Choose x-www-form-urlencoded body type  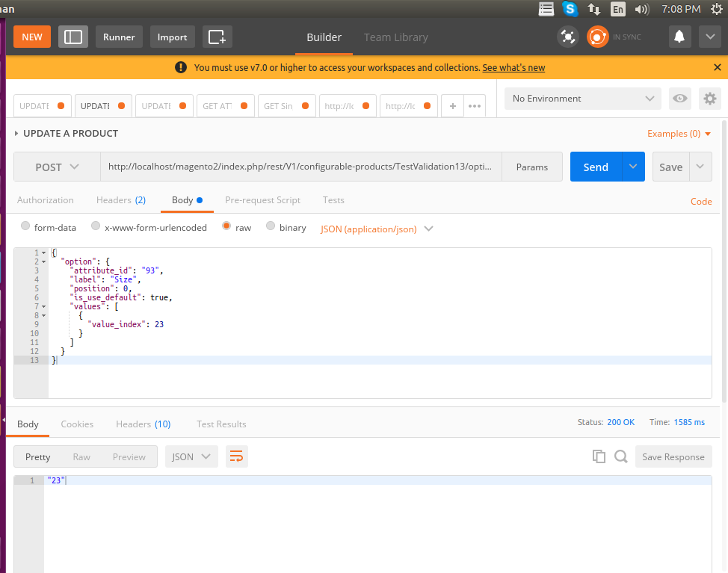[x=96, y=227]
